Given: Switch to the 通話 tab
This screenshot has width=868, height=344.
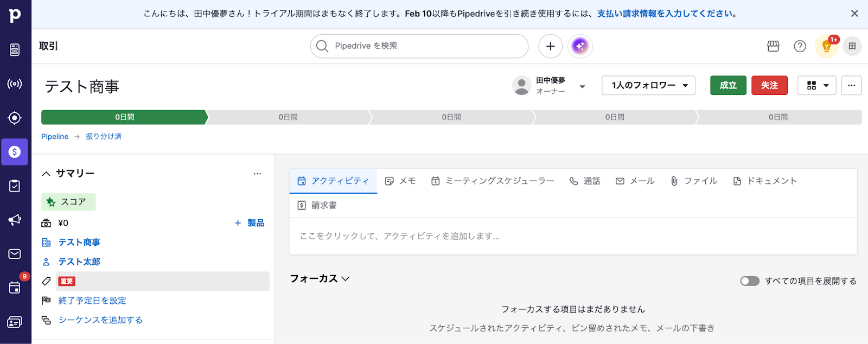Looking at the screenshot, I should pyautogui.click(x=585, y=181).
